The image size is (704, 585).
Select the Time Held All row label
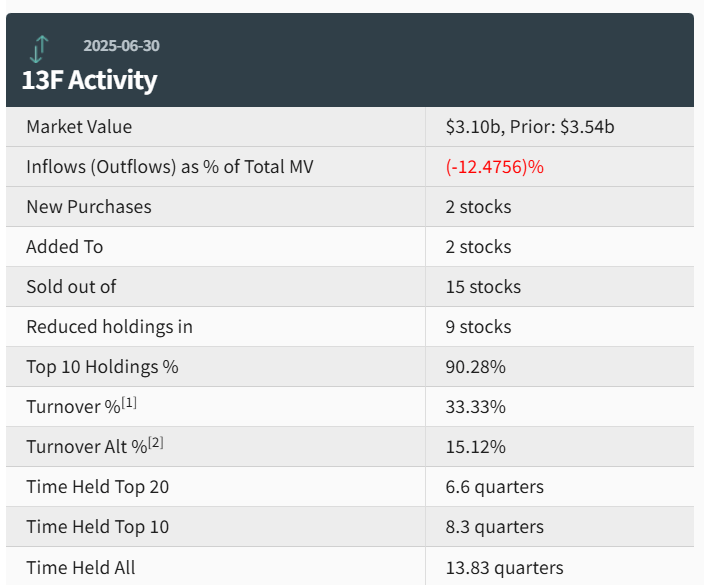click(x=81, y=567)
